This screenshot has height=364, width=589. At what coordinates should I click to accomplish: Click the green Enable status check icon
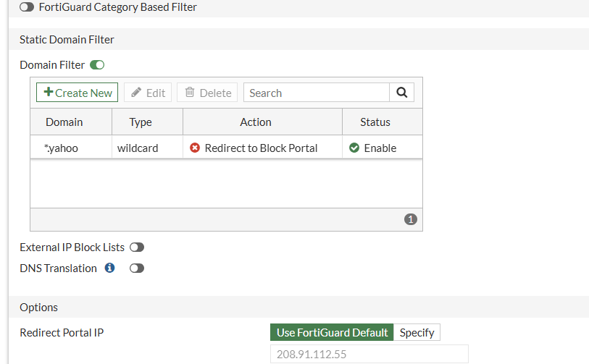coord(354,148)
